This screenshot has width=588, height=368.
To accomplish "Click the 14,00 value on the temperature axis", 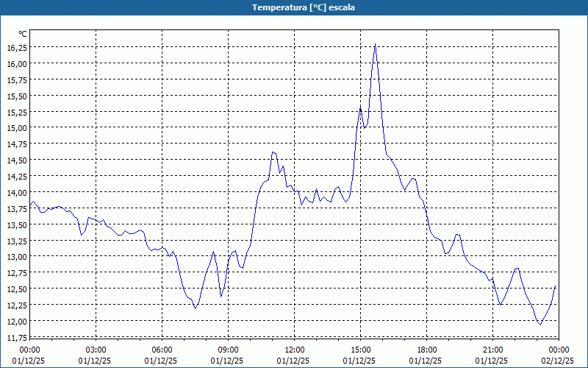I will coord(17,192).
